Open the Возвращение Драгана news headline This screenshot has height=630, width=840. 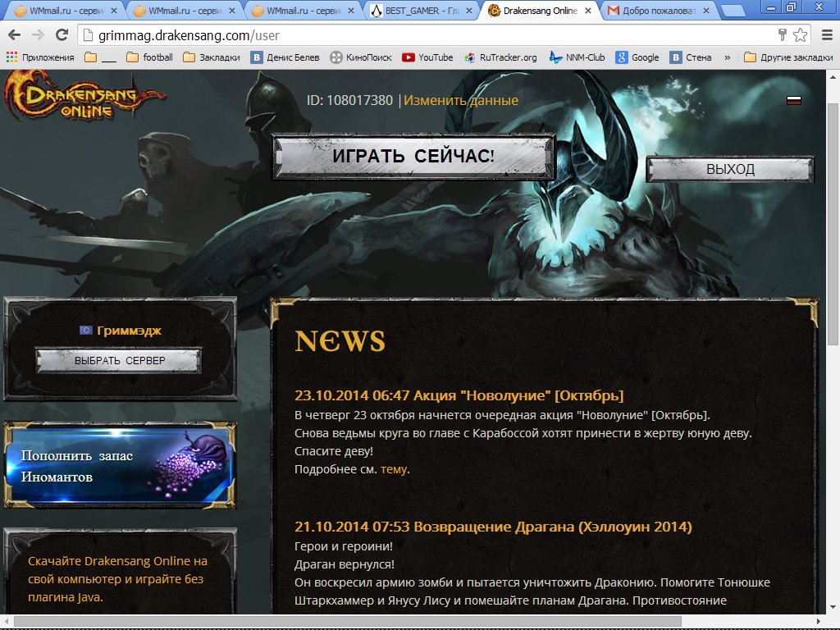pyautogui.click(x=493, y=527)
